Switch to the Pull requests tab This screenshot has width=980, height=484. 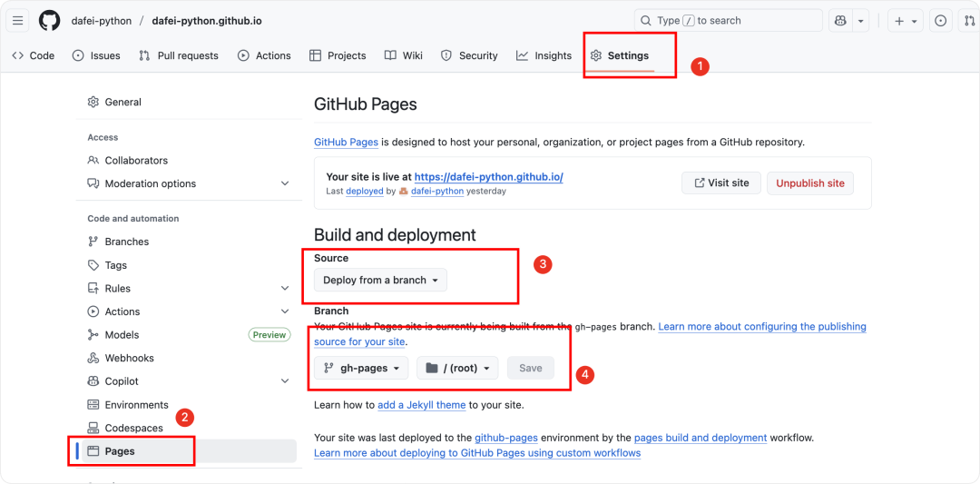pos(179,55)
